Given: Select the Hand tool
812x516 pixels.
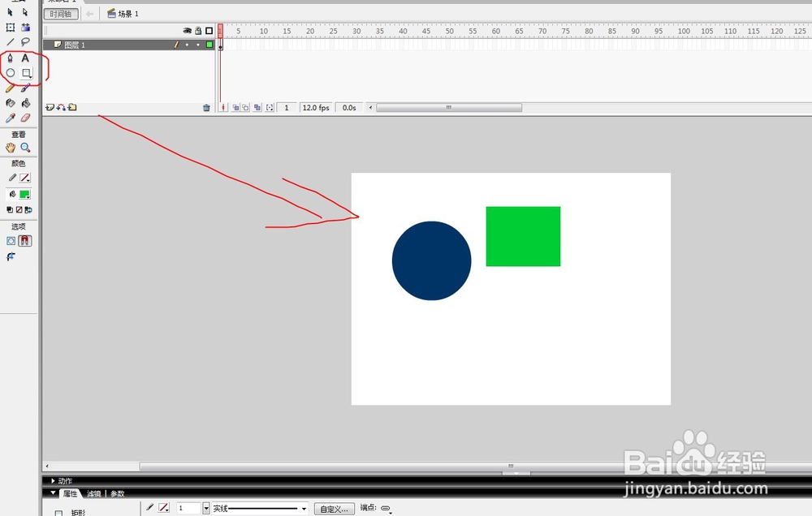Looking at the screenshot, I should 10,148.
